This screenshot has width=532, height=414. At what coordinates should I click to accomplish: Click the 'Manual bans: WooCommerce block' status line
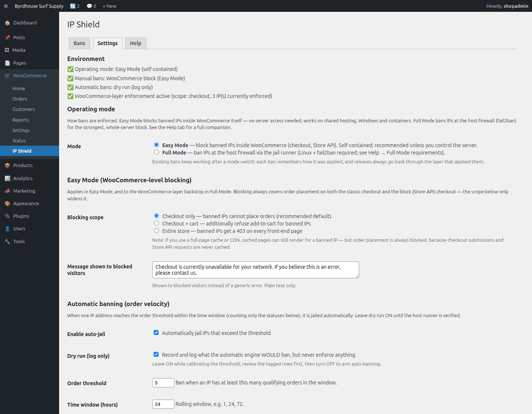point(126,78)
